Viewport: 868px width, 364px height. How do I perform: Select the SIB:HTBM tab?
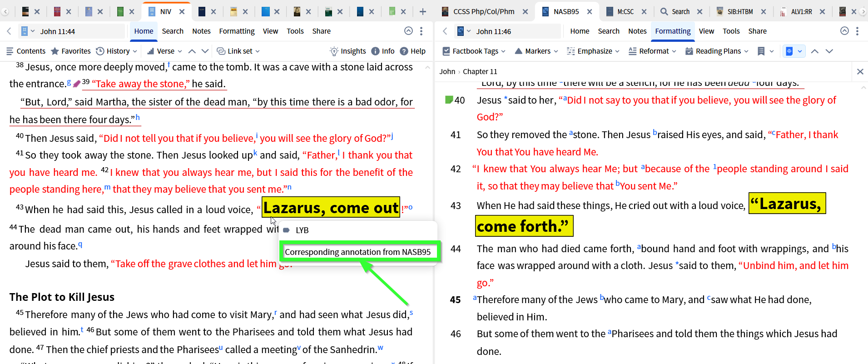(x=735, y=11)
